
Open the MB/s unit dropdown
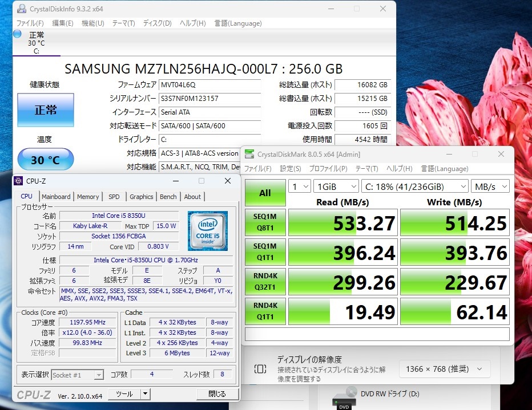(490, 186)
